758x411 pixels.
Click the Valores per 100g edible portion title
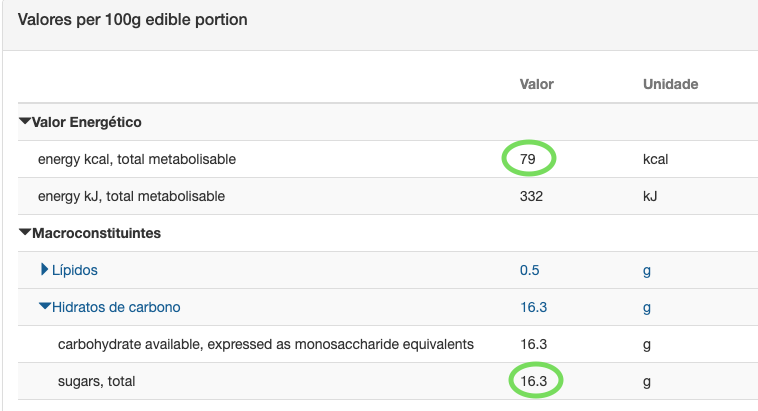click(132, 20)
